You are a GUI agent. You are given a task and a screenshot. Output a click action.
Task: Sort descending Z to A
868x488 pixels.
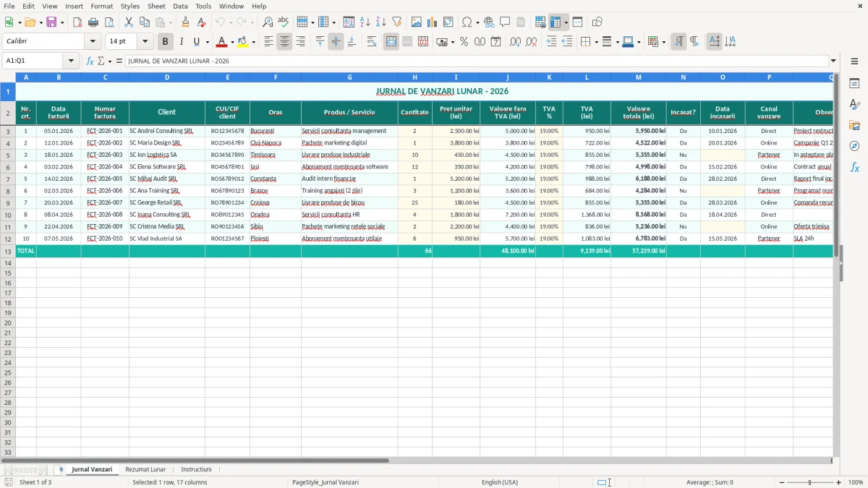pos(380,22)
